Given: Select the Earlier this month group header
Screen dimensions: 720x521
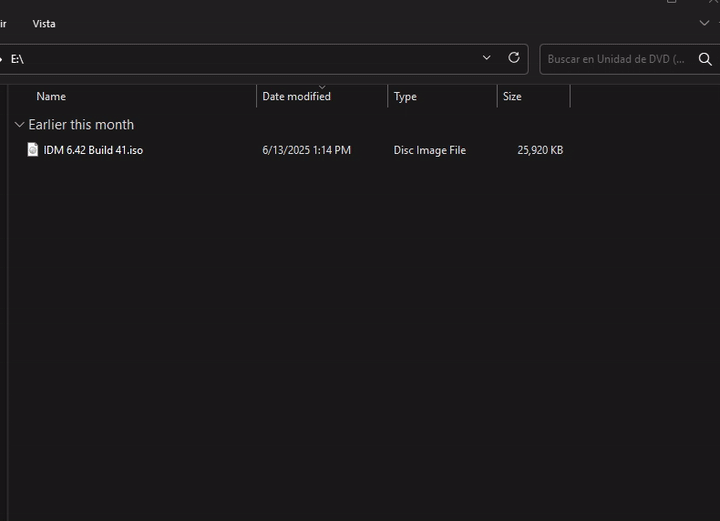Looking at the screenshot, I should coord(81,125).
